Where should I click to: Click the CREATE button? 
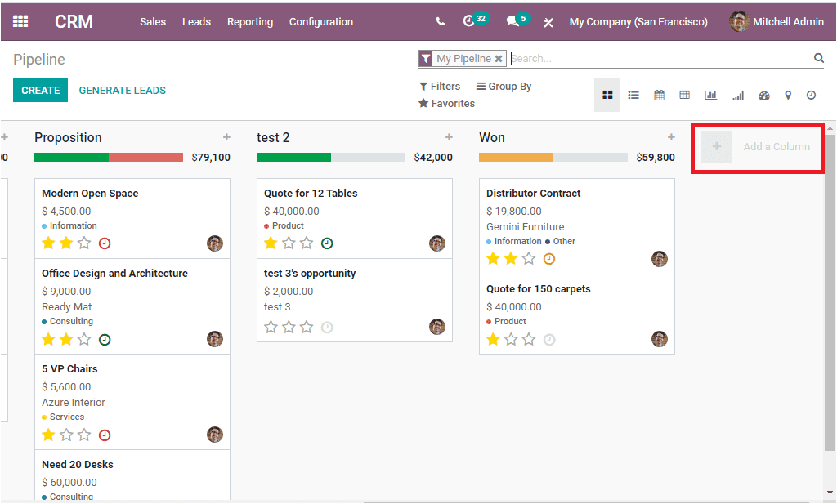tap(40, 89)
